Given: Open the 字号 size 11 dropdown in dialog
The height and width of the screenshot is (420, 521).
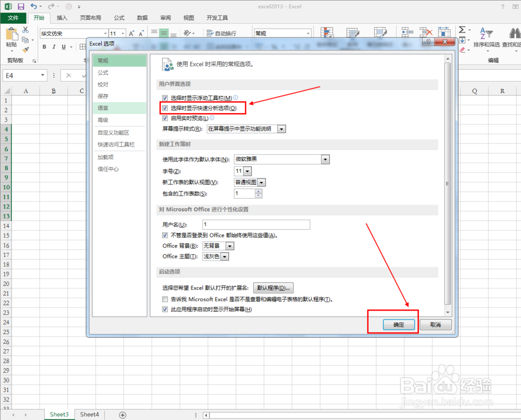Looking at the screenshot, I should (x=247, y=171).
